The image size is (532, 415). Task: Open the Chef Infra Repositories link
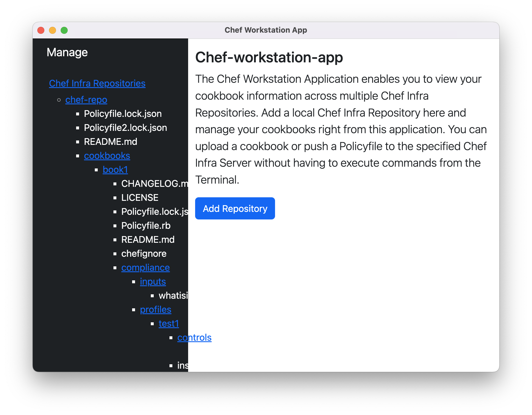97,83
